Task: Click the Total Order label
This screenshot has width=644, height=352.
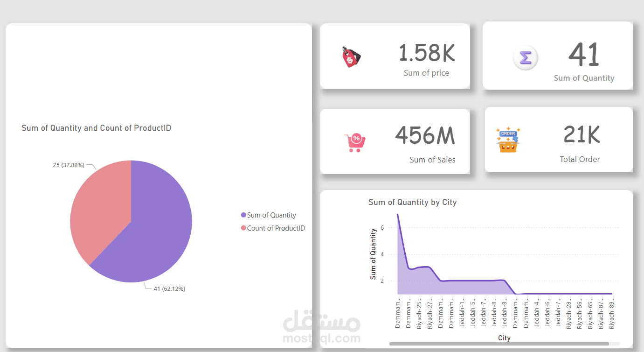Action: (580, 159)
